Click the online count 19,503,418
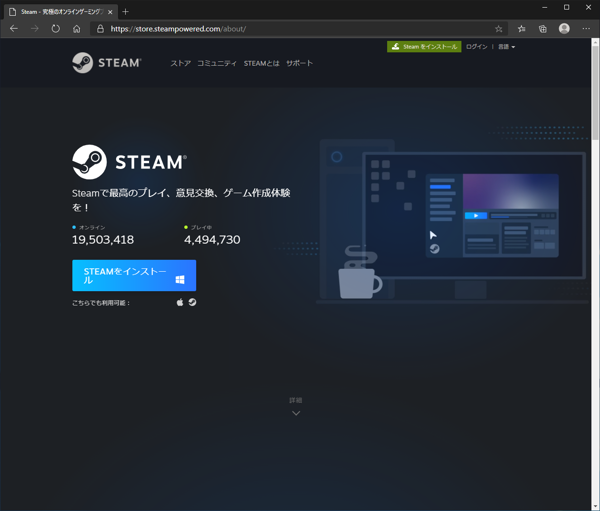 [103, 240]
